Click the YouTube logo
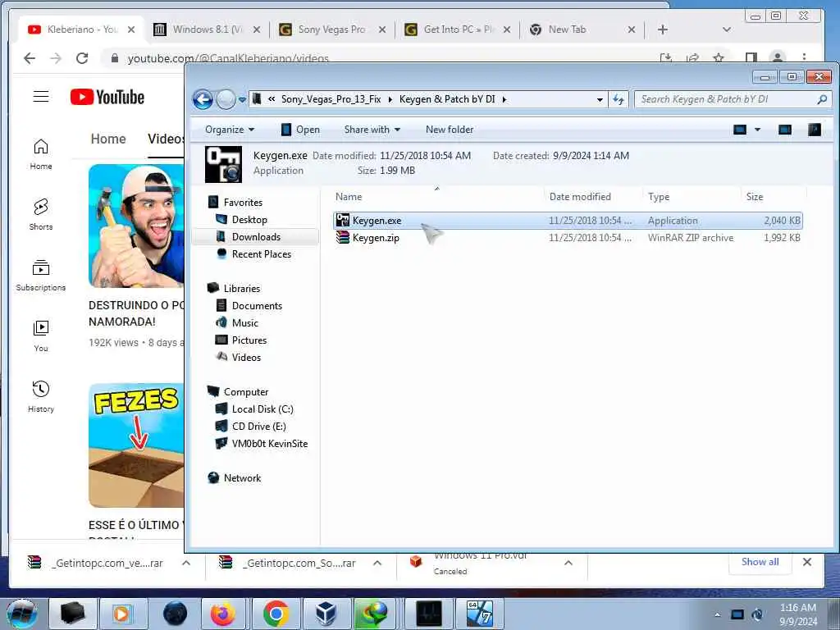This screenshot has width=840, height=630. [x=107, y=97]
